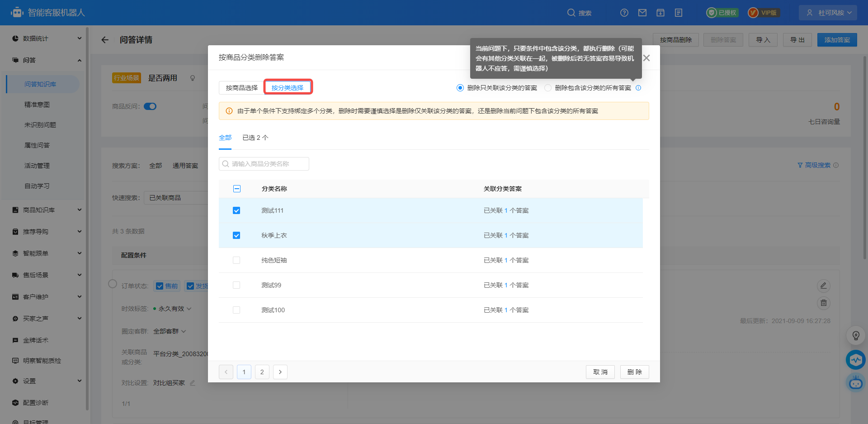Select radio 删除只关联该分类的答案
This screenshot has width=868, height=424.
pos(460,88)
